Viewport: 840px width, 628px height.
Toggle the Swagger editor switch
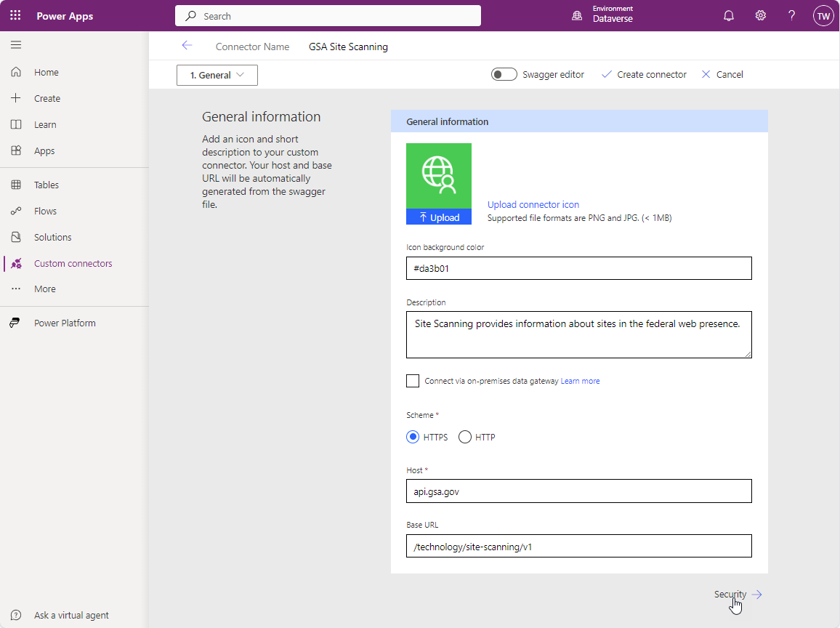click(504, 74)
